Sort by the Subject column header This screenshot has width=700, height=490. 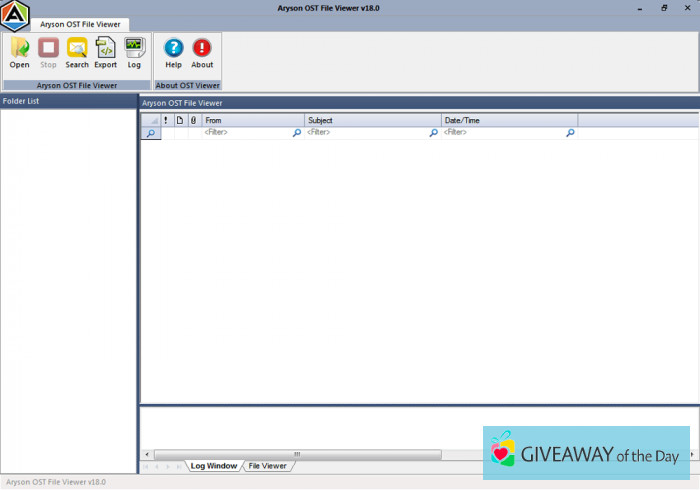coord(372,120)
